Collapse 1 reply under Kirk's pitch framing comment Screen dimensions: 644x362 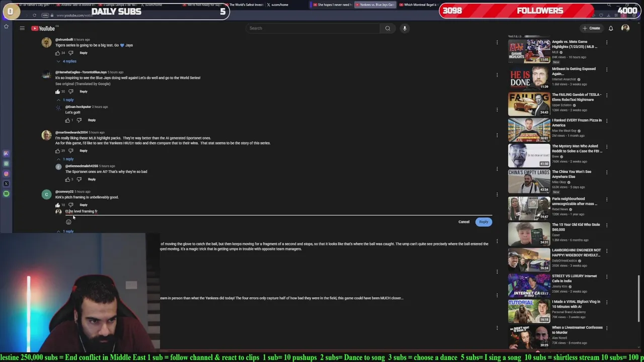[x=65, y=231]
